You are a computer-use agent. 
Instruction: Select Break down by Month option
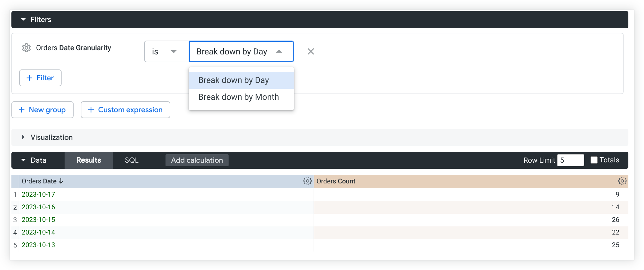click(238, 97)
